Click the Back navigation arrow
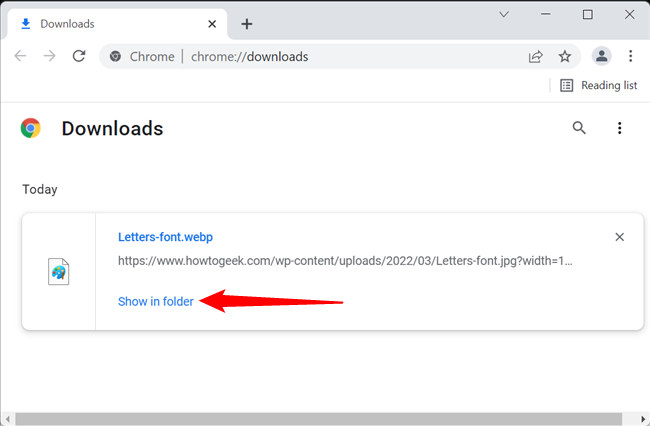650x426 pixels. [x=20, y=56]
